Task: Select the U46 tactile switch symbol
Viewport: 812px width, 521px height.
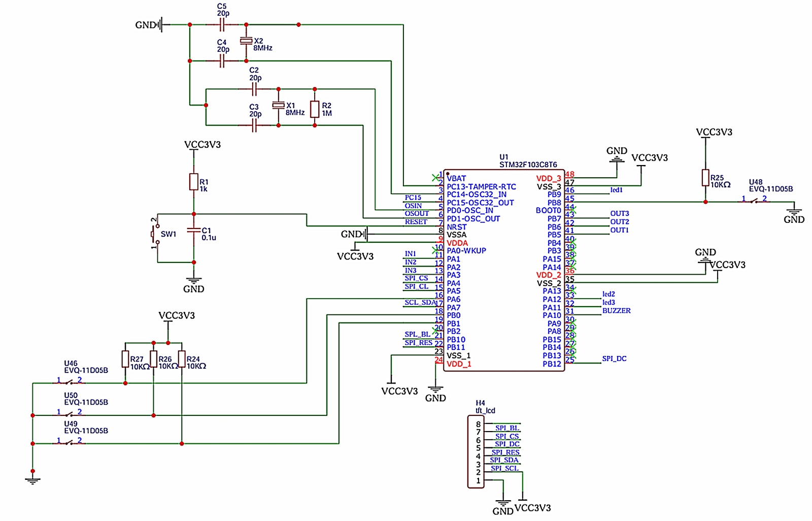Action: tap(69, 383)
